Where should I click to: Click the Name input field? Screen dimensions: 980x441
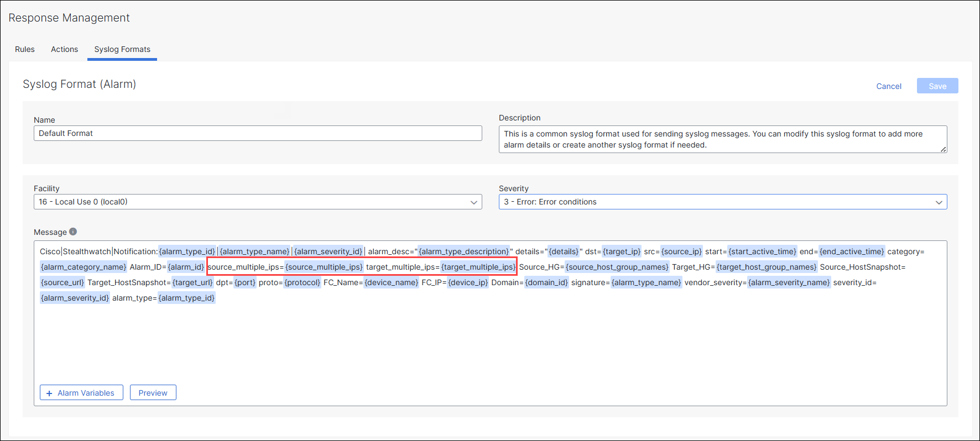pyautogui.click(x=257, y=133)
